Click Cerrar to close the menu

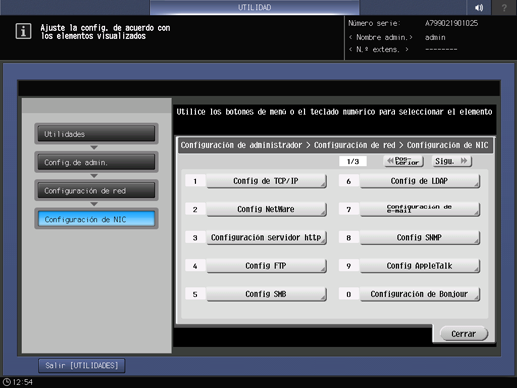pyautogui.click(x=464, y=334)
